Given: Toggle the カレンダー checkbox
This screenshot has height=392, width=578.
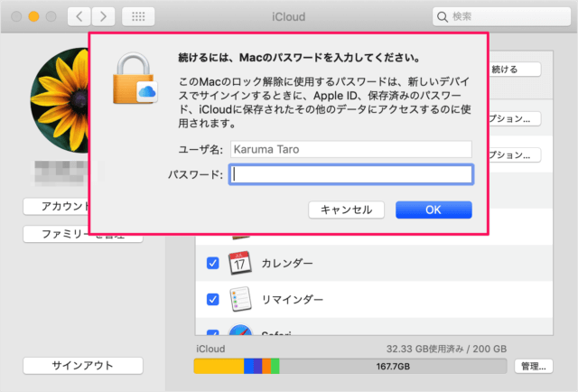Looking at the screenshot, I should pos(213,264).
